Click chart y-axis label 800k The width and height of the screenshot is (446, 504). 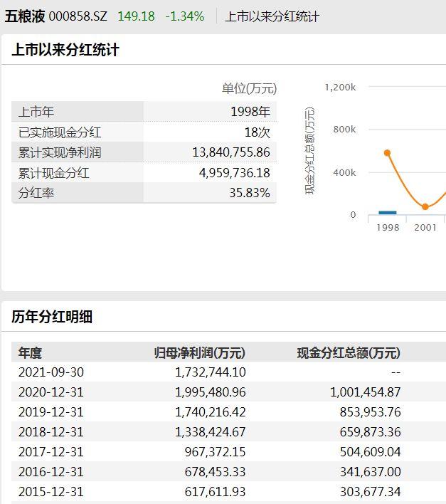pyautogui.click(x=344, y=130)
